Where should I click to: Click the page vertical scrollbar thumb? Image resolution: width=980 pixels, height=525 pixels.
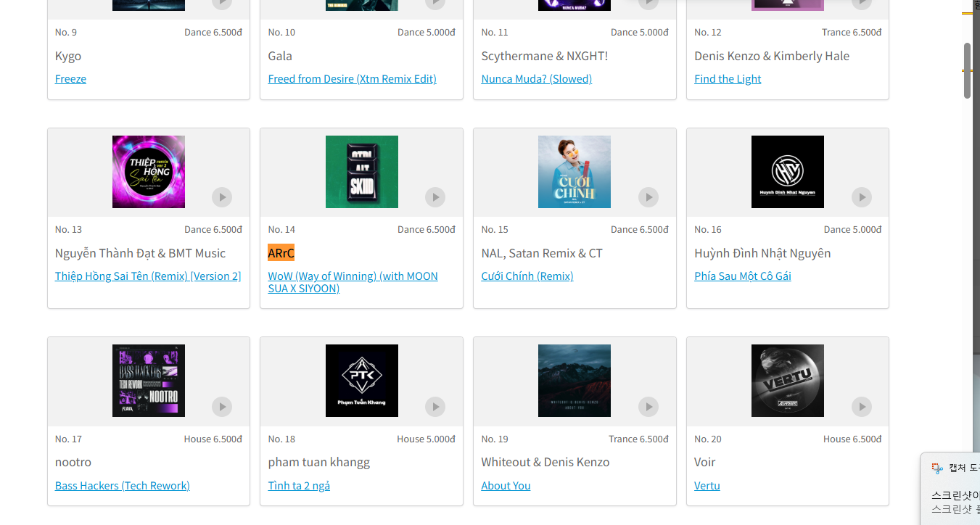click(967, 70)
